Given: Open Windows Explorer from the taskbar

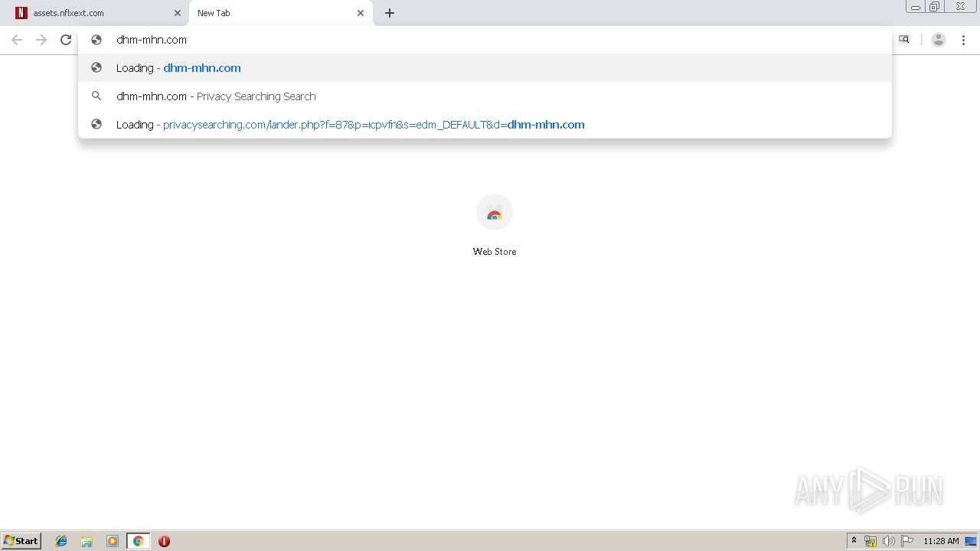Looking at the screenshot, I should (x=87, y=541).
